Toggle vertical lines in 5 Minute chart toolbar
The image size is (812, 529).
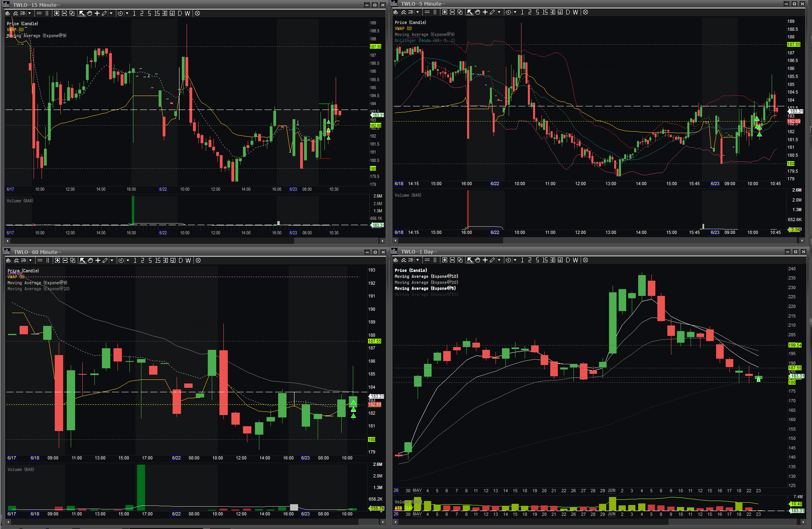click(x=435, y=12)
